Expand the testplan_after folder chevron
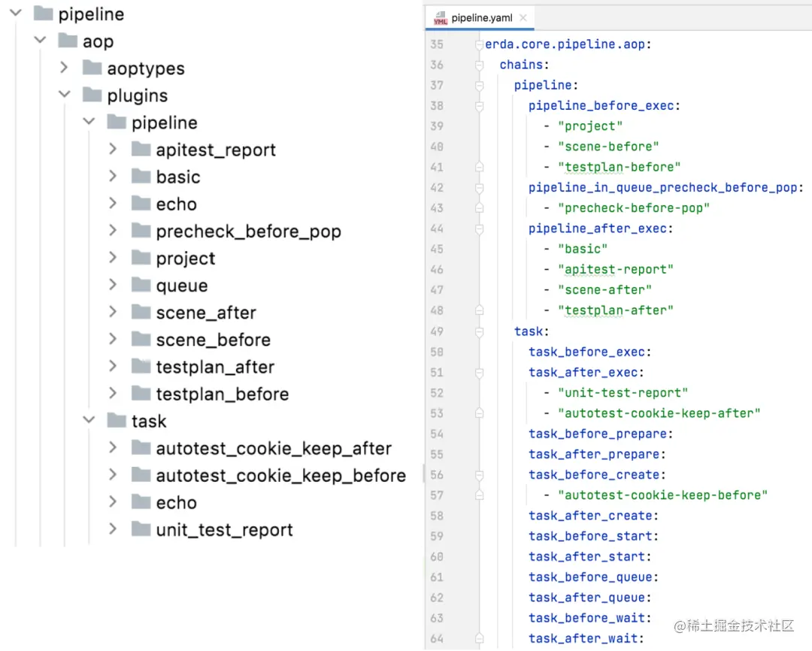Screen dimensions: 812x651 pyautogui.click(x=113, y=365)
